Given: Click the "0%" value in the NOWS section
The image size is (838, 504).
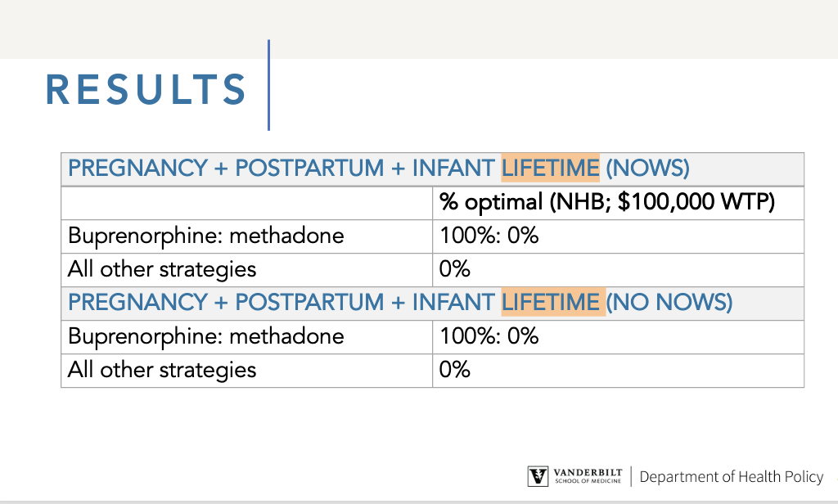Looking at the screenshot, I should [455, 269].
